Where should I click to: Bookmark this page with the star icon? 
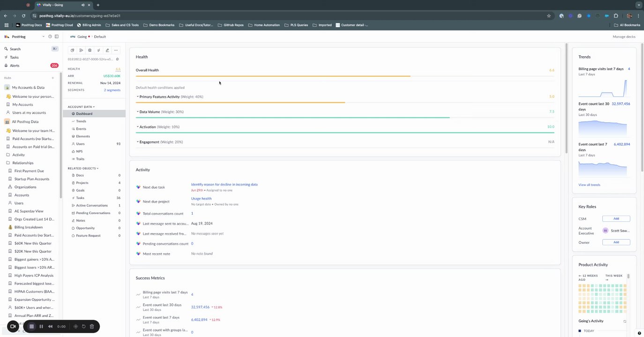(x=549, y=15)
